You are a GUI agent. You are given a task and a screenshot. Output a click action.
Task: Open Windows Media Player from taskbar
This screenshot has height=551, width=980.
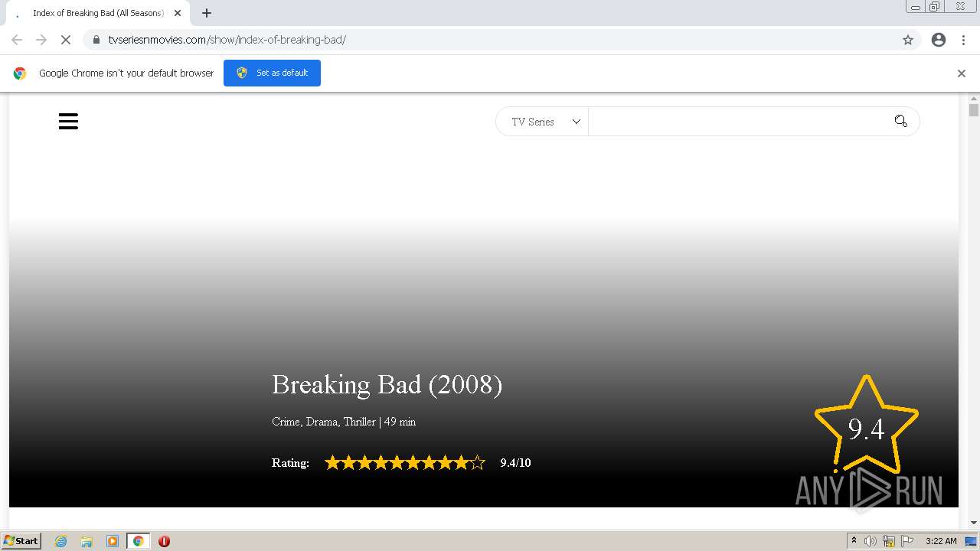coord(113,541)
